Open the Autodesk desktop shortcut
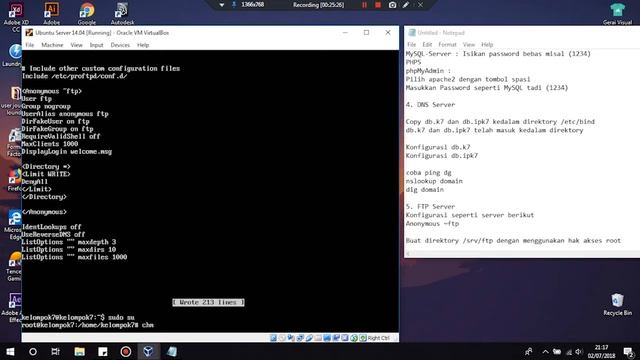The image size is (640, 360). click(x=122, y=13)
